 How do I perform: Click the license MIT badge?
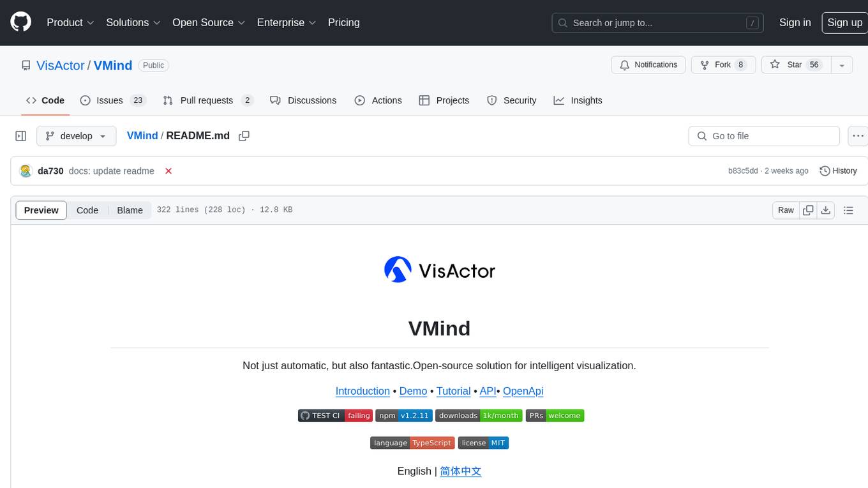point(483,443)
